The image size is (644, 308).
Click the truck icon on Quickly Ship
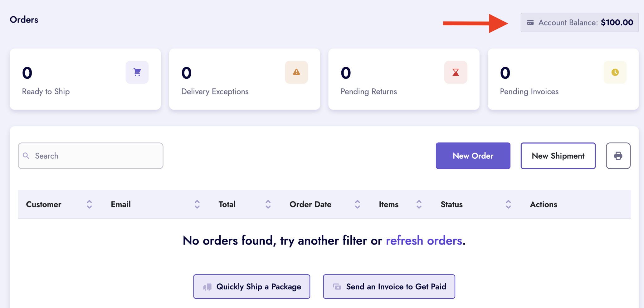[207, 287]
